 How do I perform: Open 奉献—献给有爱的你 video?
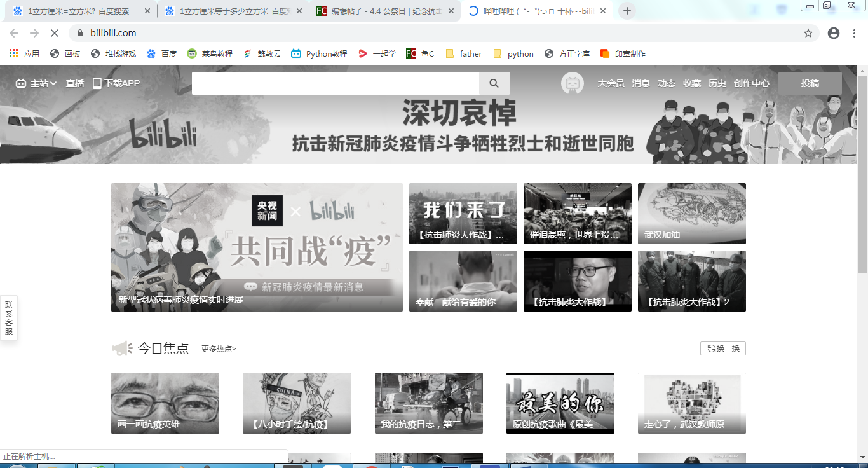tap(463, 281)
